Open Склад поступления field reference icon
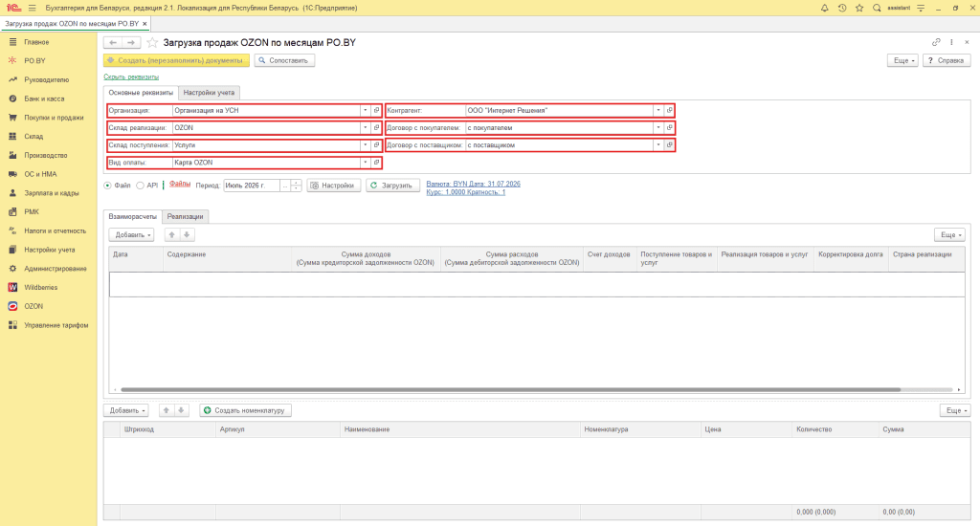 click(x=376, y=145)
